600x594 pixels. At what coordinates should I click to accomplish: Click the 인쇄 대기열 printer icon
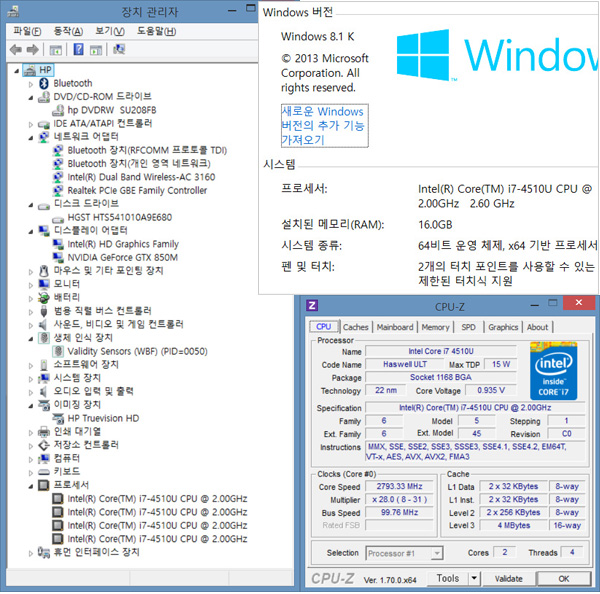44,432
